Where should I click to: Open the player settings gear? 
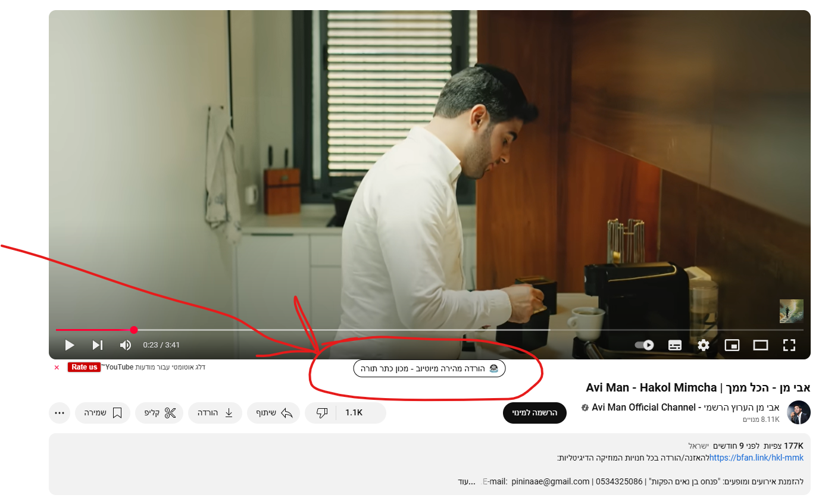pos(704,345)
